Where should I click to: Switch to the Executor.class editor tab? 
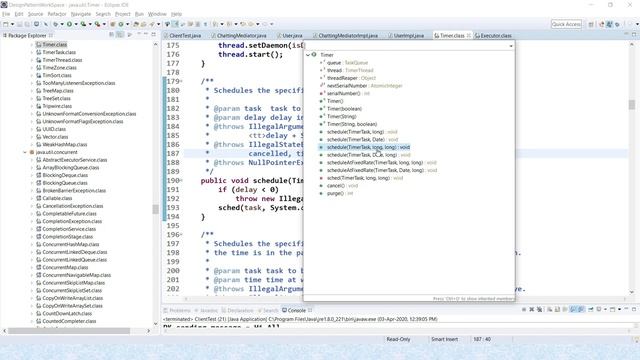495,36
